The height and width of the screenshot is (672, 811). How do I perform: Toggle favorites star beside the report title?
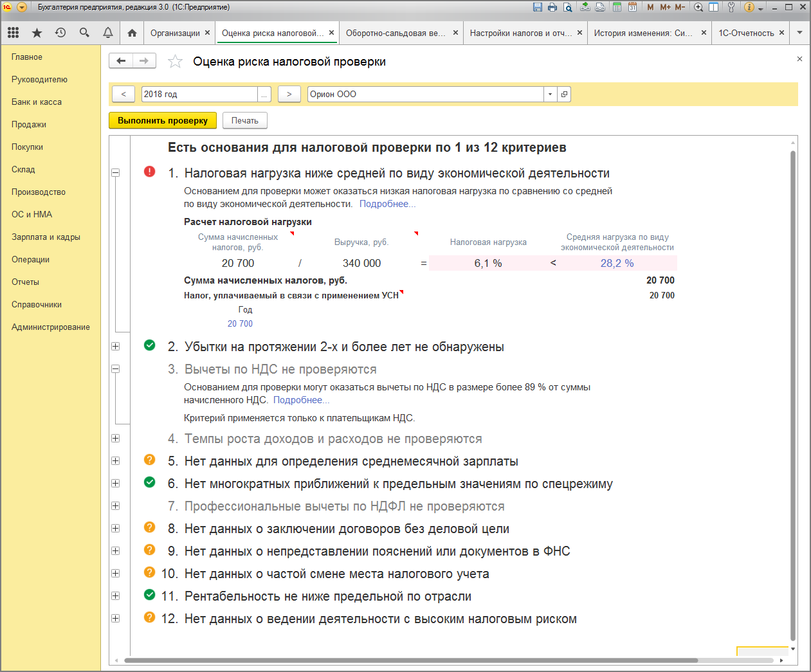[175, 62]
